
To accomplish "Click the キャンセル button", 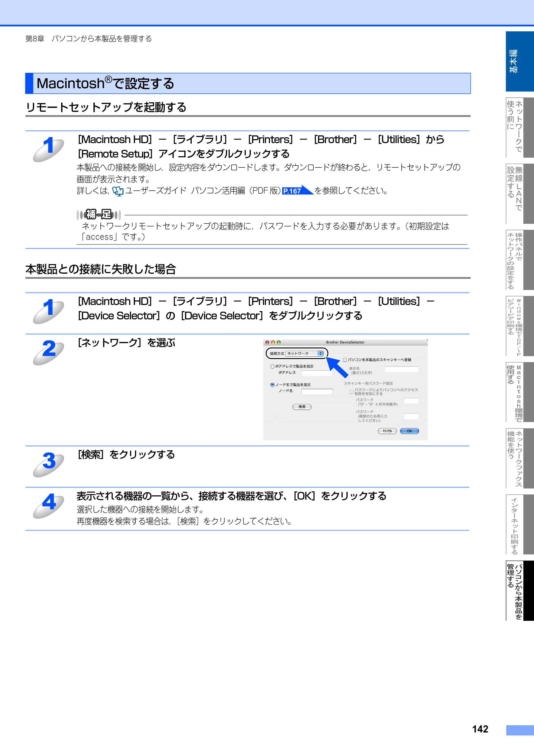I will (387, 431).
